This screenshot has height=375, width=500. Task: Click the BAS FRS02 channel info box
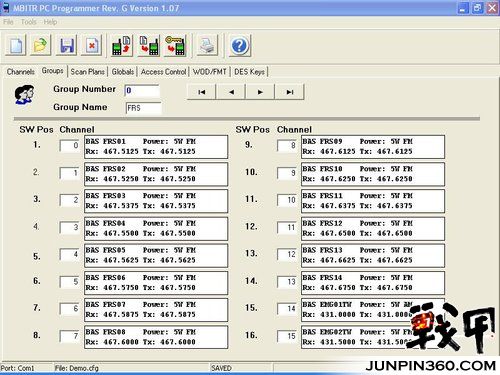coord(156,174)
